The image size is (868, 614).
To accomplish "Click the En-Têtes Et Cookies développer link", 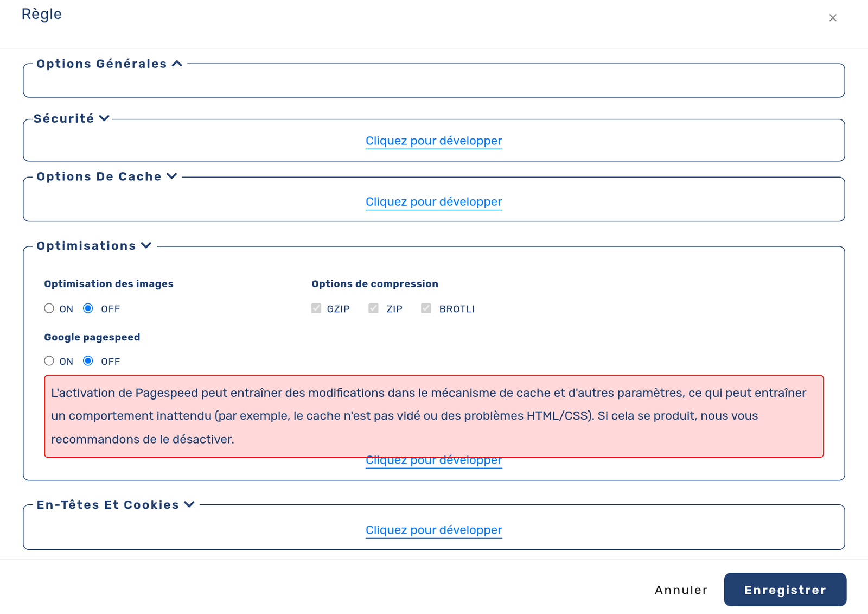I will coord(434,530).
